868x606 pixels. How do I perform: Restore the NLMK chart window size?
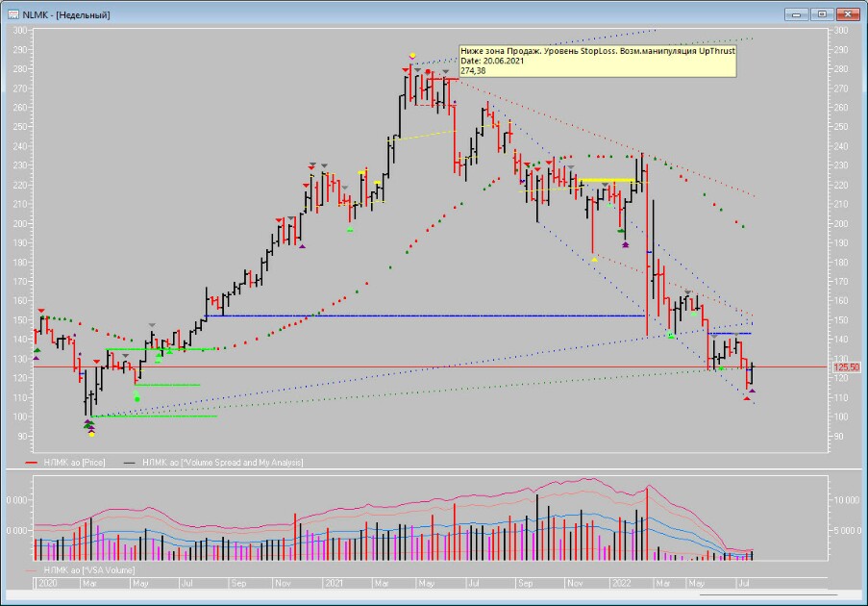click(822, 14)
